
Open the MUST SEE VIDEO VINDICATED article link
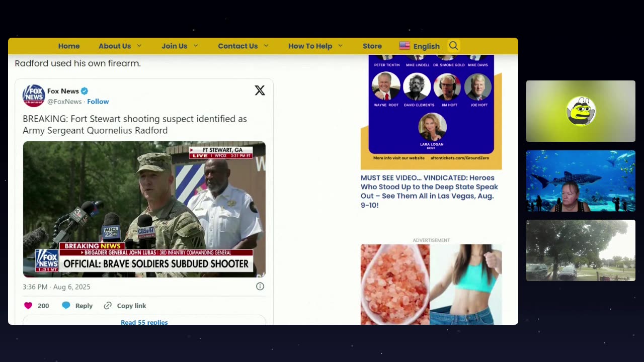429,191
